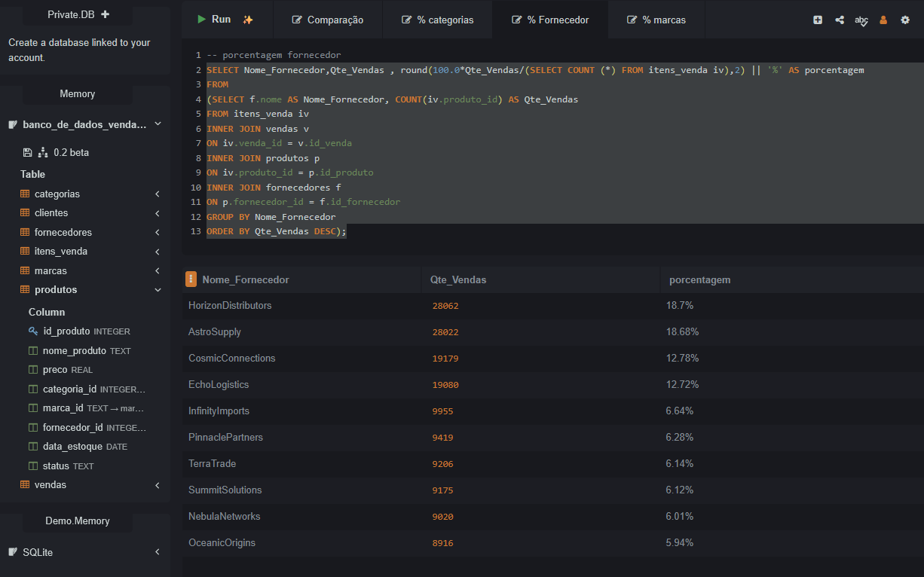This screenshot has height=577, width=924.
Task: Run the SQL query
Action: click(x=214, y=20)
